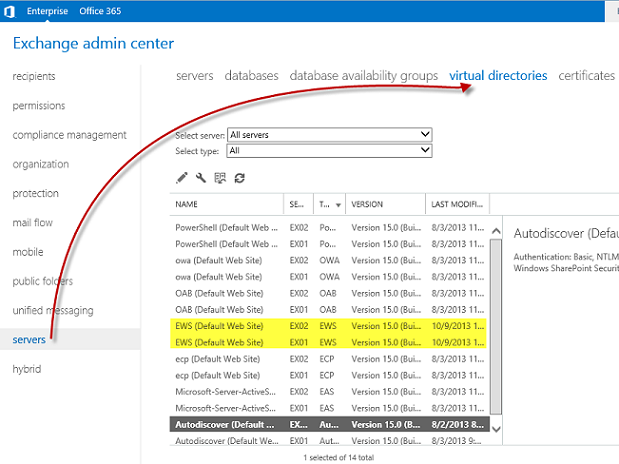This screenshot has height=464, width=619.
Task: Open the Office 365 tab
Action: coord(100,11)
